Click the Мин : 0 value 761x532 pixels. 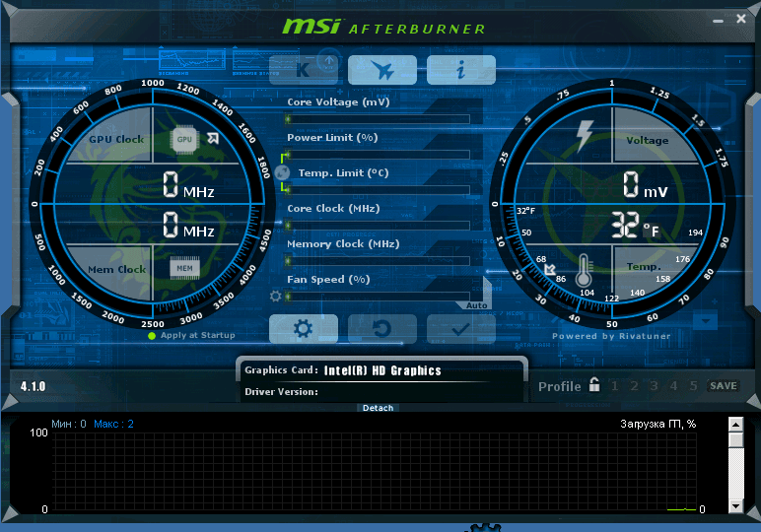click(x=68, y=424)
